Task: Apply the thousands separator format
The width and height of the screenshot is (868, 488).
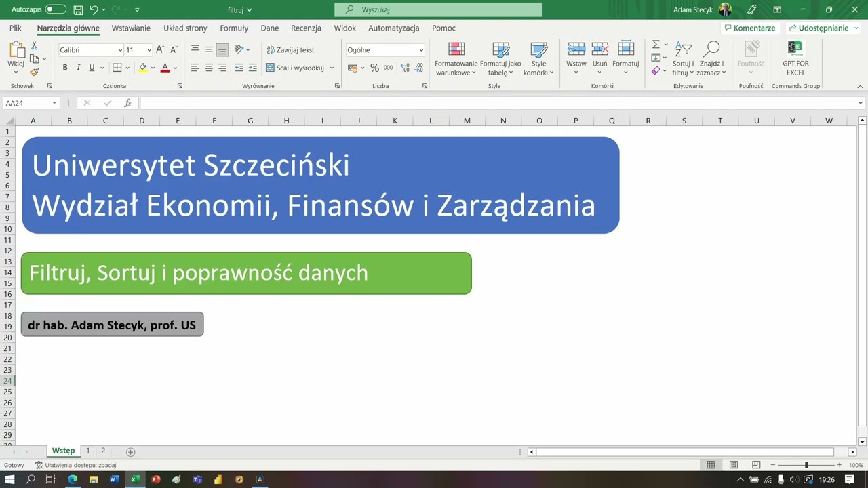Action: [388, 68]
